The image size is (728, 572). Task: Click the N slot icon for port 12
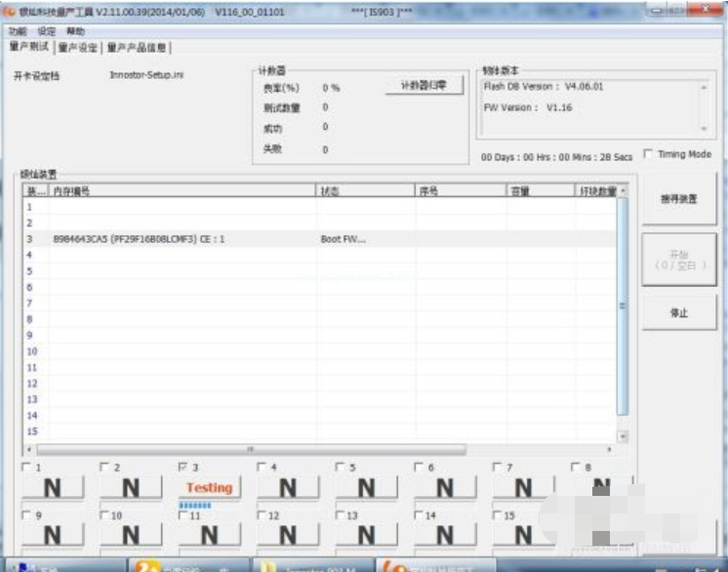(x=287, y=534)
